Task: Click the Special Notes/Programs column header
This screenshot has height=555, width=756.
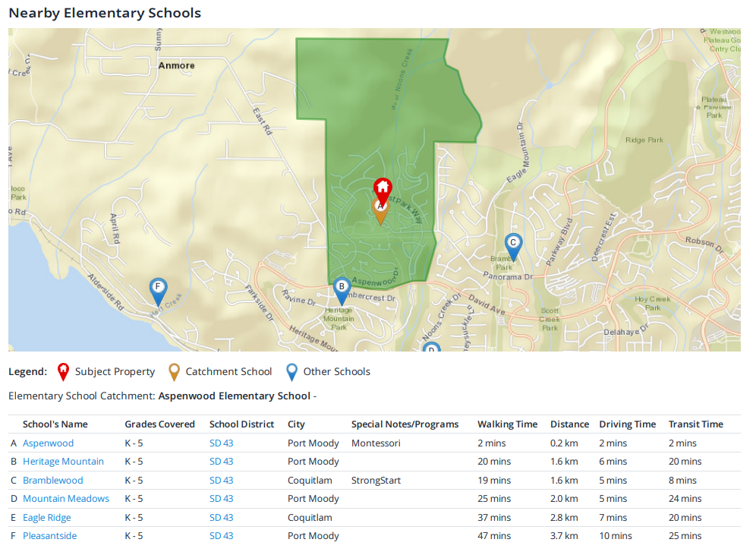Action: (405, 424)
